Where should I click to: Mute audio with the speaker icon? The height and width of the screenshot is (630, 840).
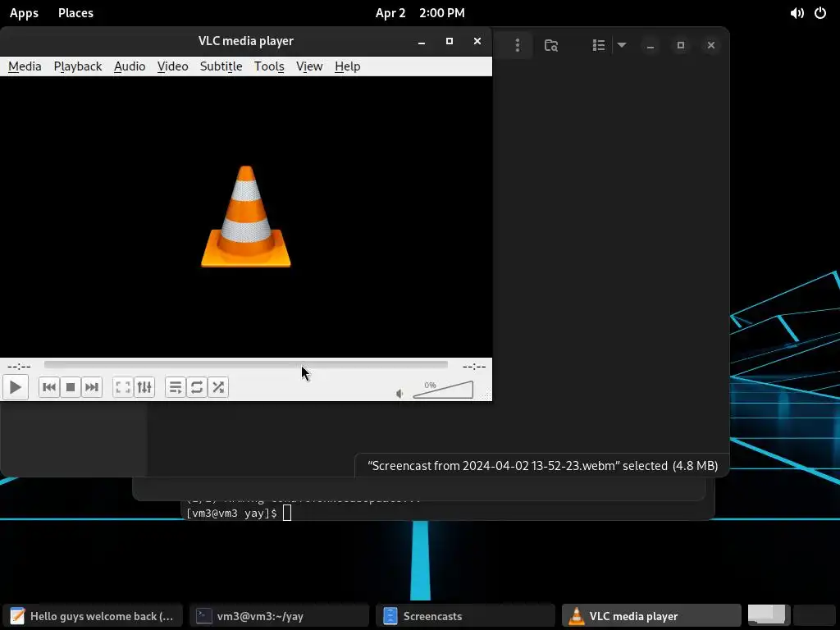pyautogui.click(x=399, y=394)
